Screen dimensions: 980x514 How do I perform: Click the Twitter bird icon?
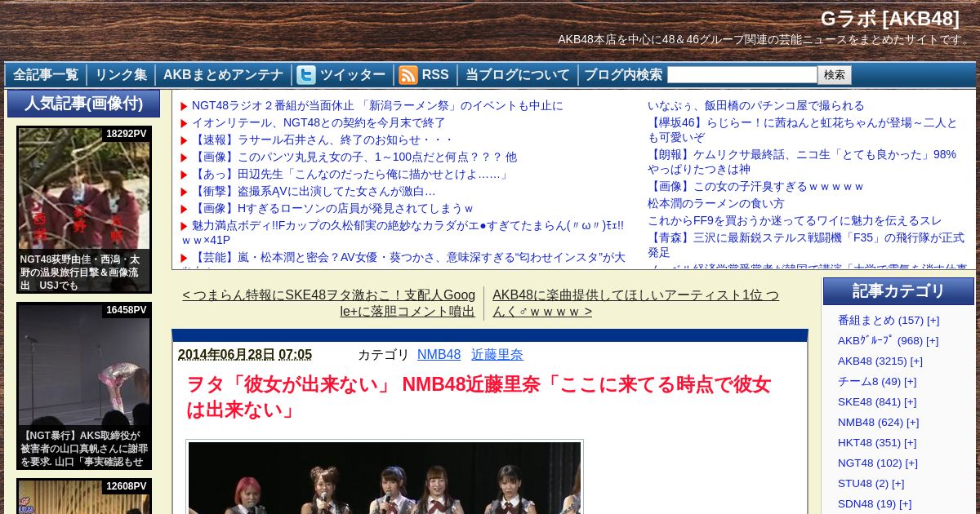[x=306, y=75]
